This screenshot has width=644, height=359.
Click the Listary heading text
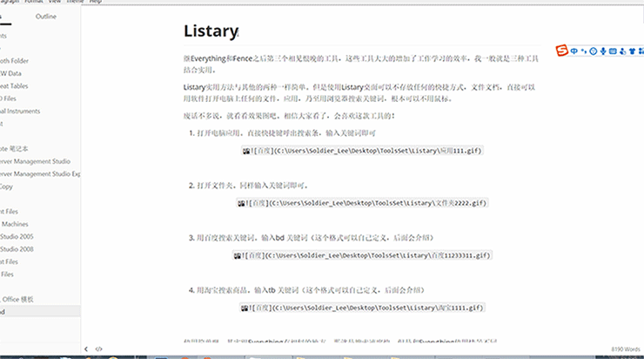210,31
